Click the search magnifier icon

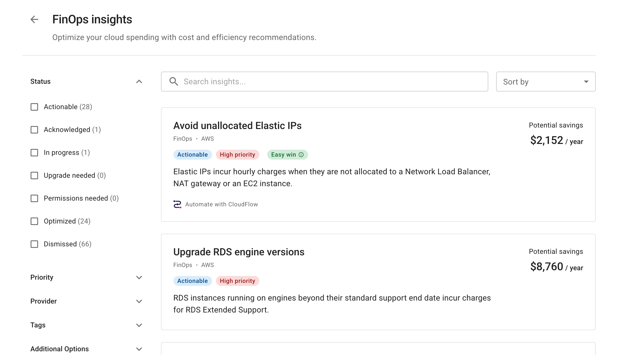click(173, 82)
